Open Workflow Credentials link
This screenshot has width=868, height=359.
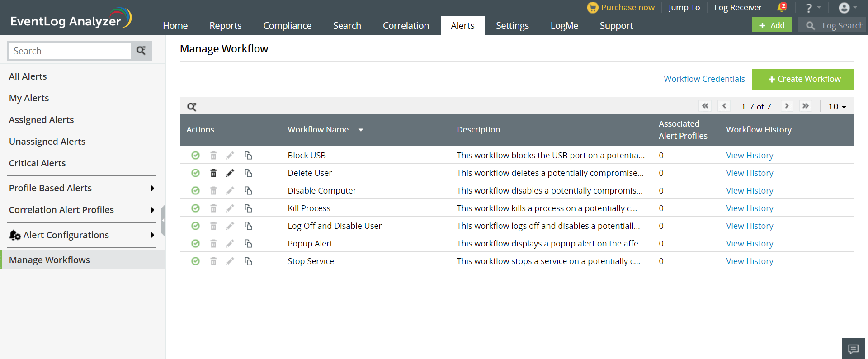coord(704,79)
